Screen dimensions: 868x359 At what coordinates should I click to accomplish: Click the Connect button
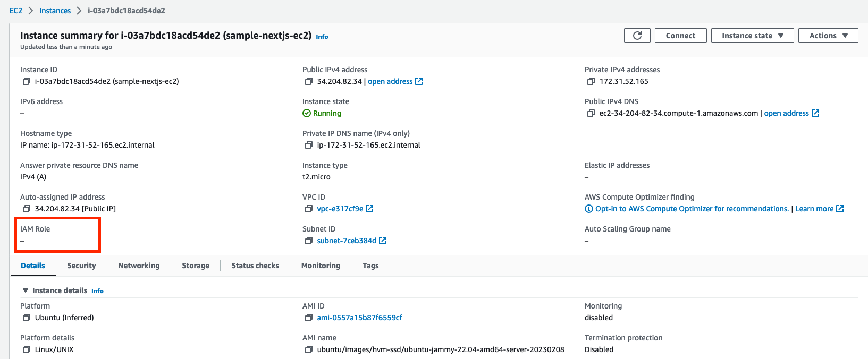click(680, 36)
